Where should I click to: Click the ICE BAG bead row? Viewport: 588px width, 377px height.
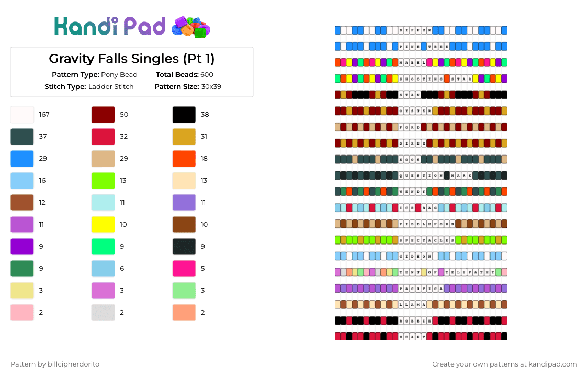point(421,208)
